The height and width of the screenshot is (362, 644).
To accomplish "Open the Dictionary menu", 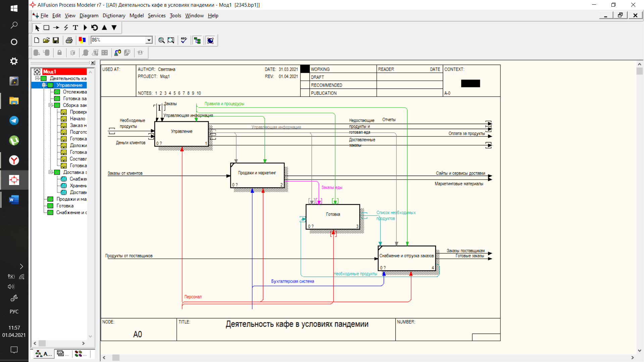I will (x=114, y=15).
